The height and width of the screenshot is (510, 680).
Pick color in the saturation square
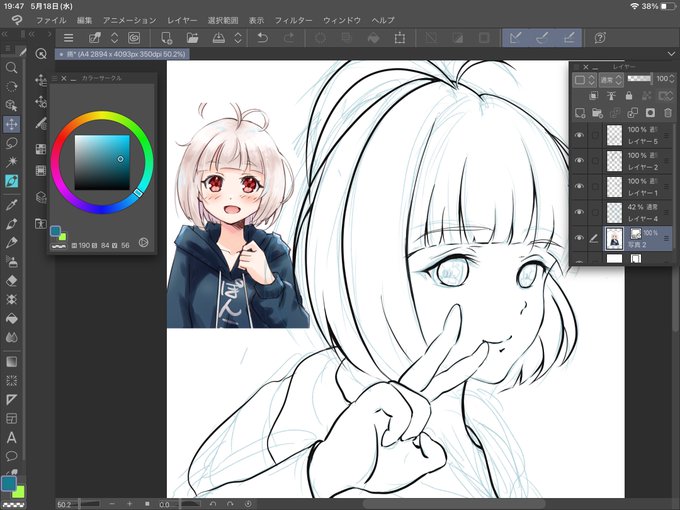coord(102,162)
